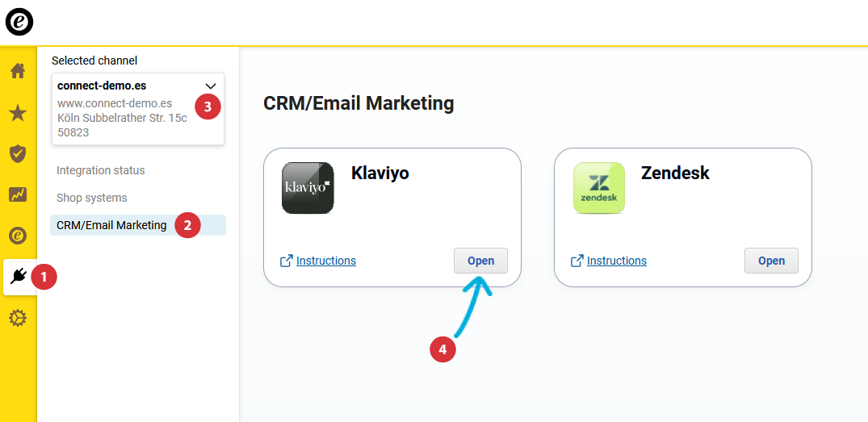Go to the Home sidebar icon

18,71
